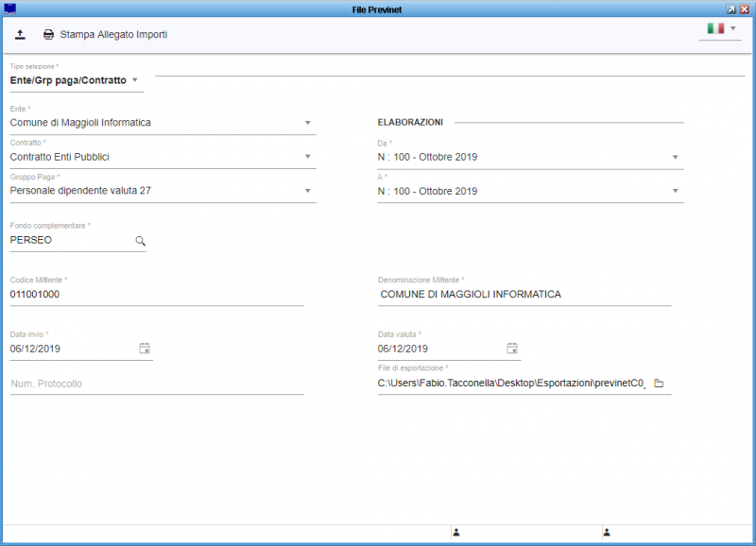Click the Fondo complementare search magnifier
Image resolution: width=756 pixels, height=546 pixels.
140,241
